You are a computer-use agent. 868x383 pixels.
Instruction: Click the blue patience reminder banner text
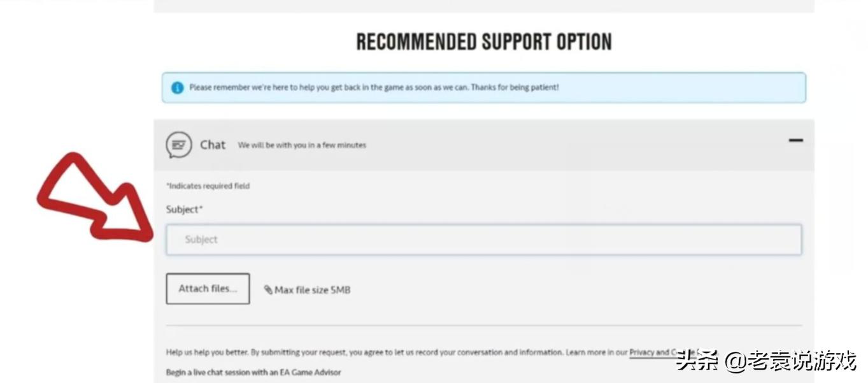374,87
